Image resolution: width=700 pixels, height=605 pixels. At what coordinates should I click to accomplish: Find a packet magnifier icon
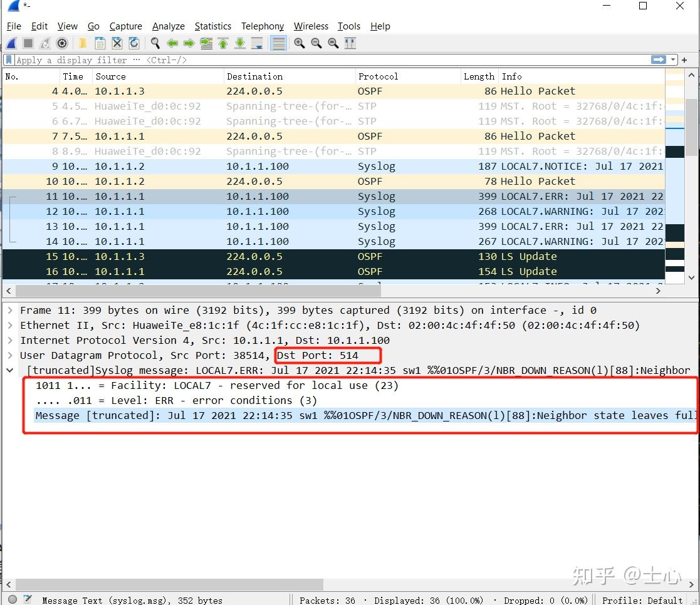pos(155,43)
